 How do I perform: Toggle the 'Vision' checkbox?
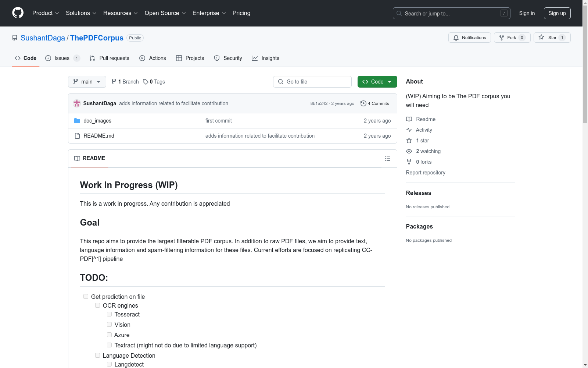coord(109,325)
